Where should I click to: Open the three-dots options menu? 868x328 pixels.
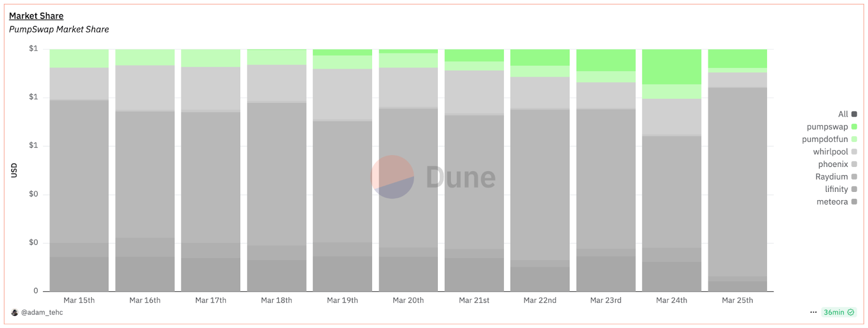pyautogui.click(x=813, y=312)
